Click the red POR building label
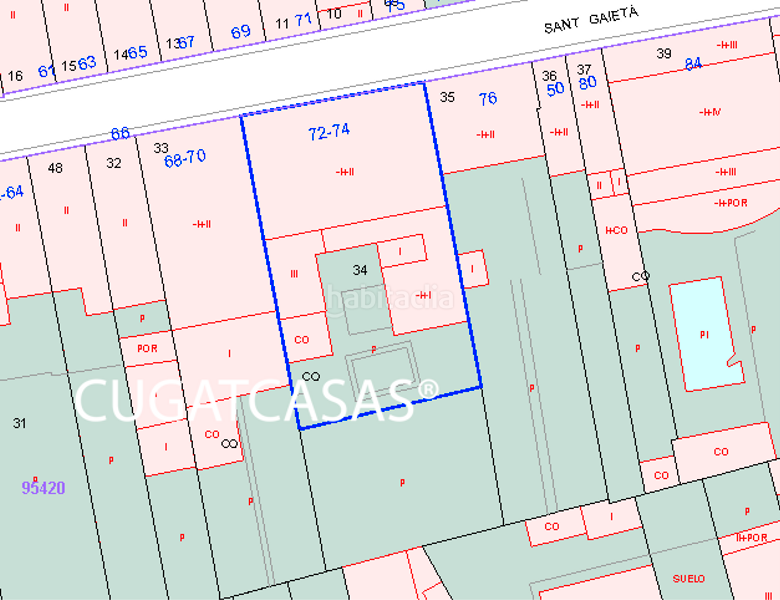 [x=147, y=349]
